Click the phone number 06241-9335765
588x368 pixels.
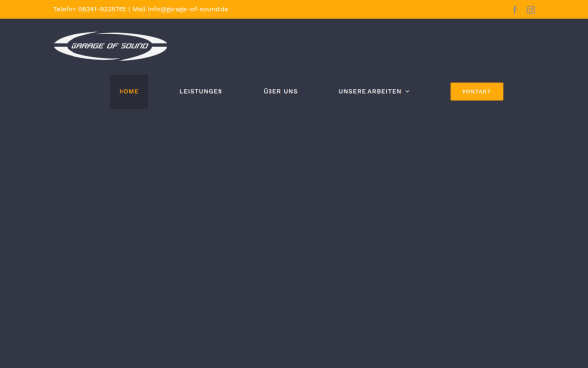coord(102,9)
